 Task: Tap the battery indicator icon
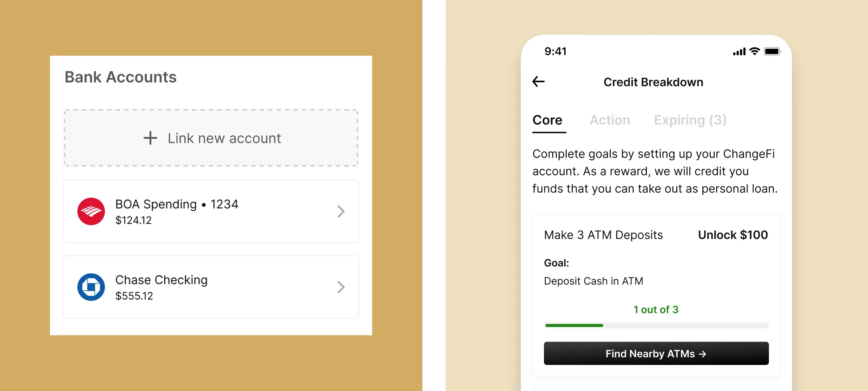[772, 51]
